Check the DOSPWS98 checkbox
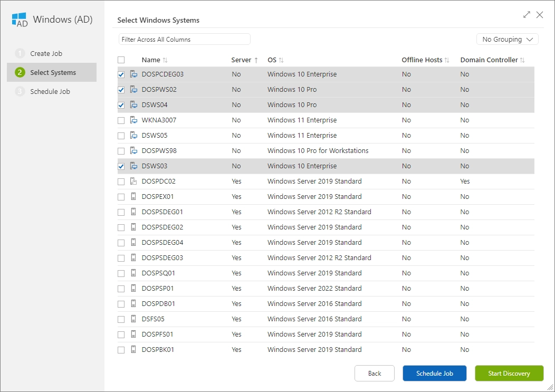The width and height of the screenshot is (555, 392). 121,151
